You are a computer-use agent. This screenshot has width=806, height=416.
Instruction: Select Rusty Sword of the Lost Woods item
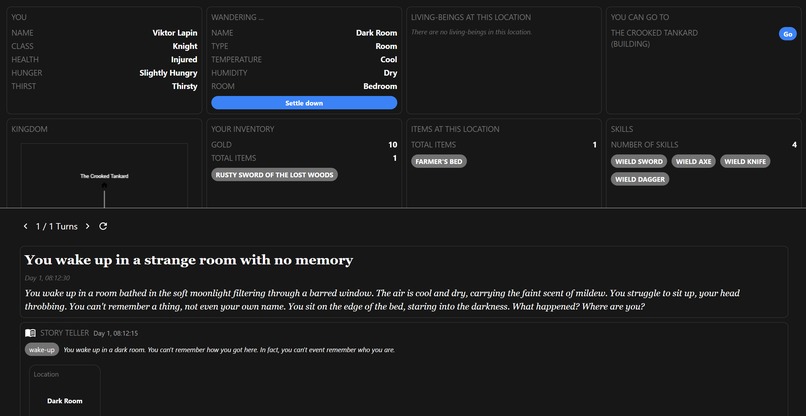point(274,175)
